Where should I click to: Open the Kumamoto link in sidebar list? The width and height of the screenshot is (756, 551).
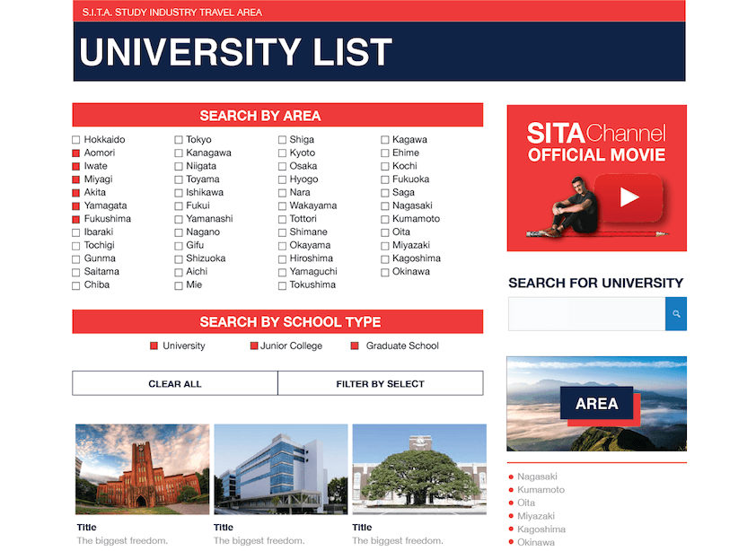tap(541, 489)
